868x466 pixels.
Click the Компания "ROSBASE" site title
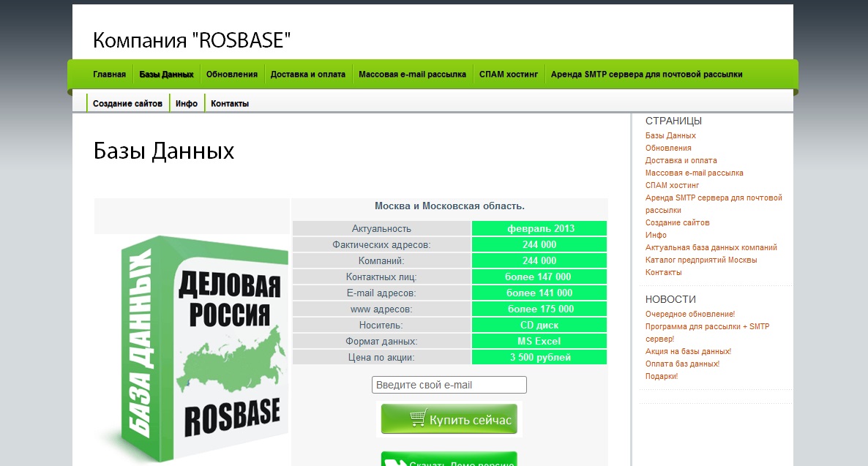[192, 40]
